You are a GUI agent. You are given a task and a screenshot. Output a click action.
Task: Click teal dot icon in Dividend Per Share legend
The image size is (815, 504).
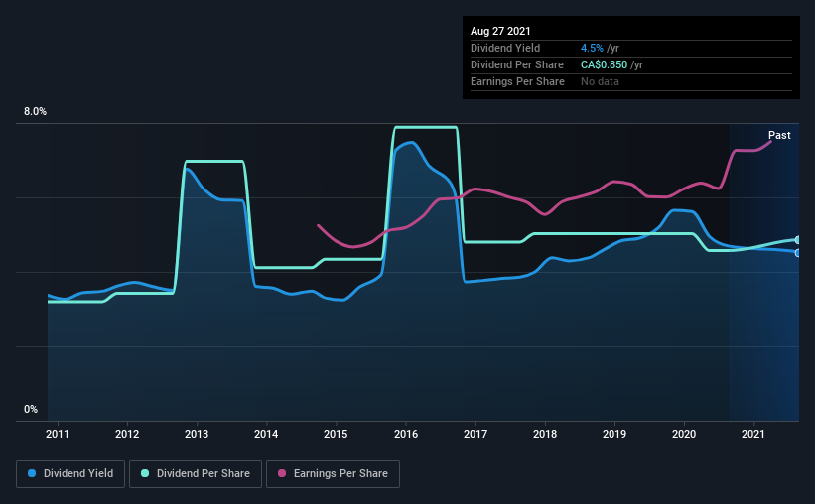[x=147, y=474]
